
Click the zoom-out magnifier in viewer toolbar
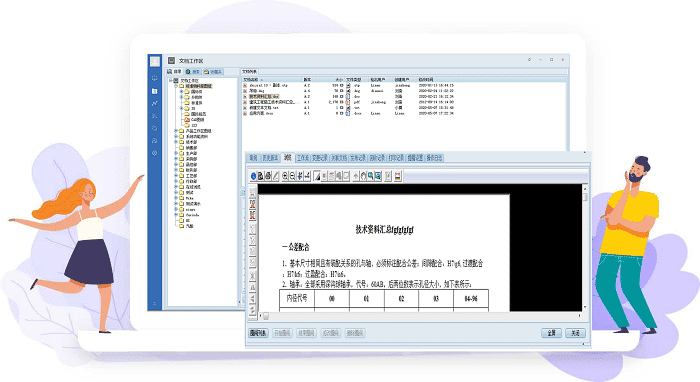(x=292, y=176)
